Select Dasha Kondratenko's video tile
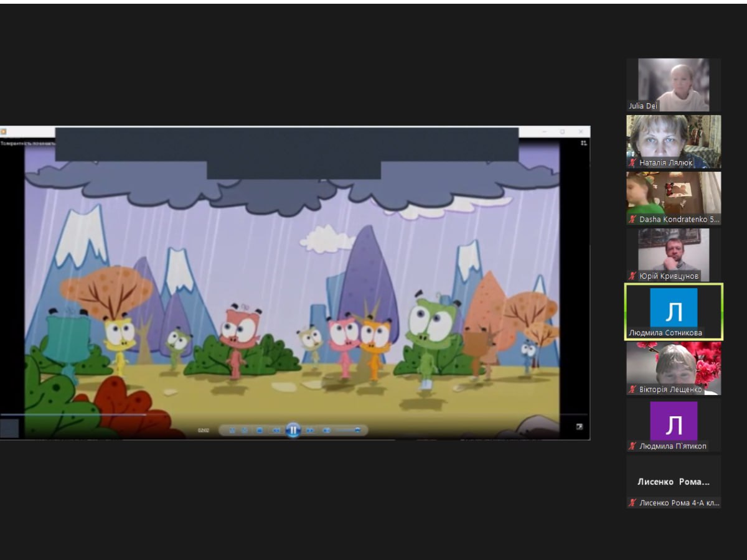 (x=674, y=198)
